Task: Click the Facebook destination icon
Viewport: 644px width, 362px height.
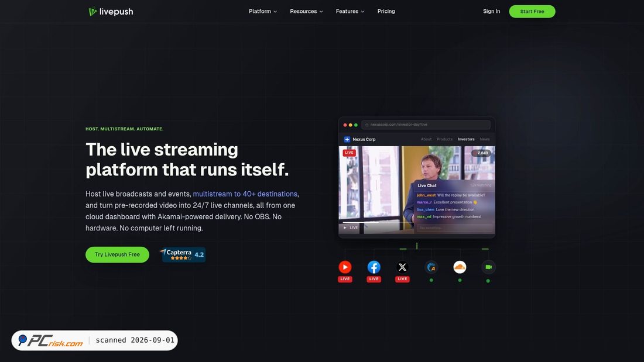Action: point(374,267)
